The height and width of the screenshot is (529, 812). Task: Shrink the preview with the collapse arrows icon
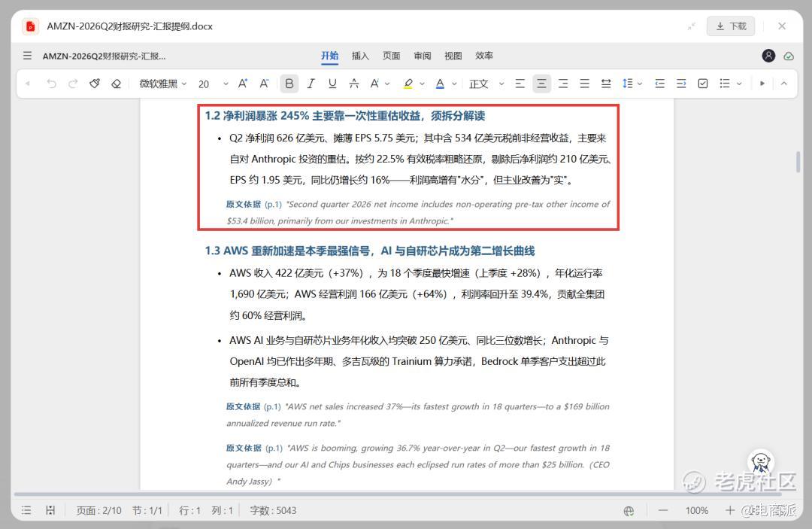(x=692, y=26)
